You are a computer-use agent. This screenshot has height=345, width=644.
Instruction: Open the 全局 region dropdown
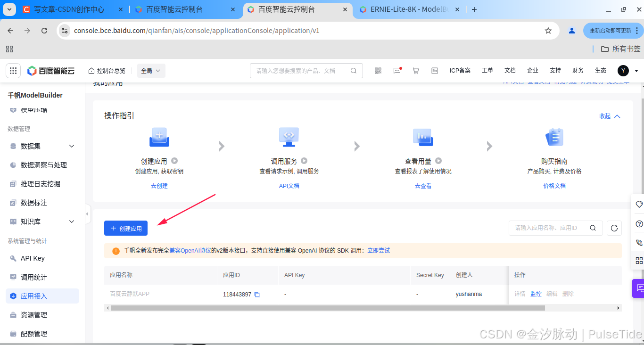click(x=151, y=71)
